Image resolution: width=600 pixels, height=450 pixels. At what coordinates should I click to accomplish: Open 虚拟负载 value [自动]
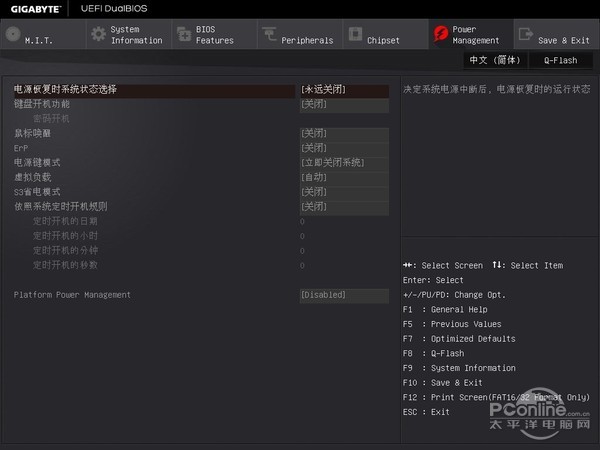click(344, 178)
